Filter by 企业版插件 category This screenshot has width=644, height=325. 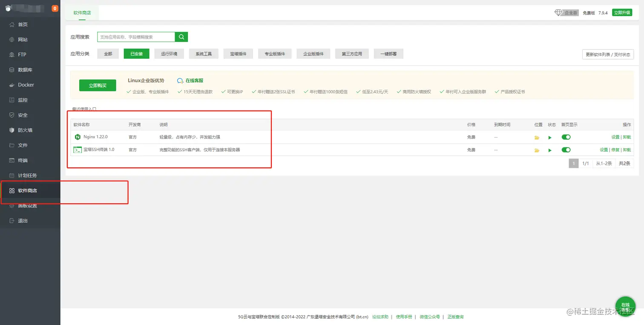(x=313, y=54)
